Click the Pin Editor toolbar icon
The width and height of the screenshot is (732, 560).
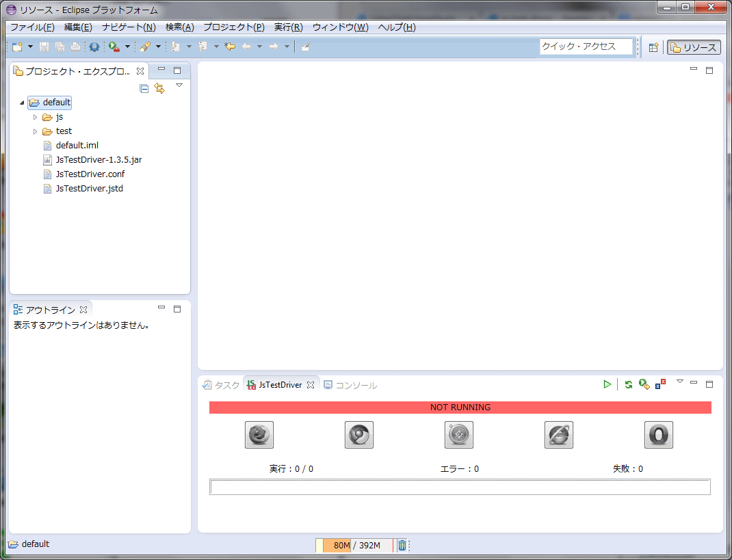pyautogui.click(x=305, y=46)
